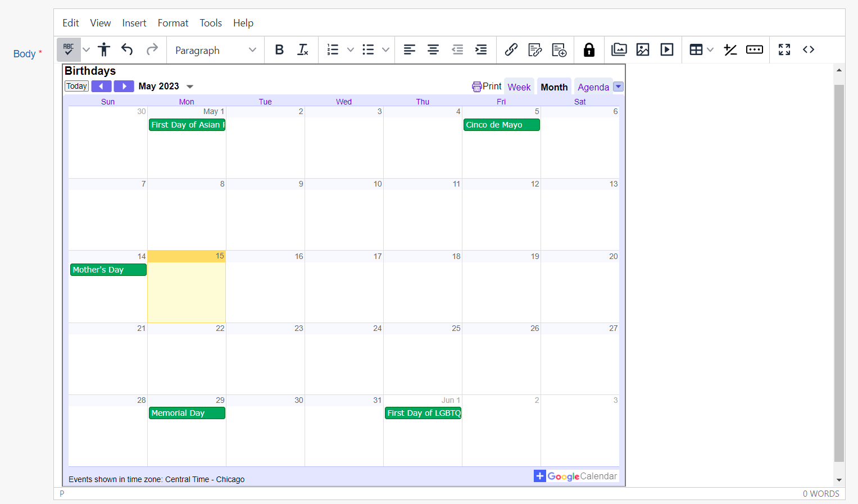Go to next month
858x504 pixels.
coord(124,86)
